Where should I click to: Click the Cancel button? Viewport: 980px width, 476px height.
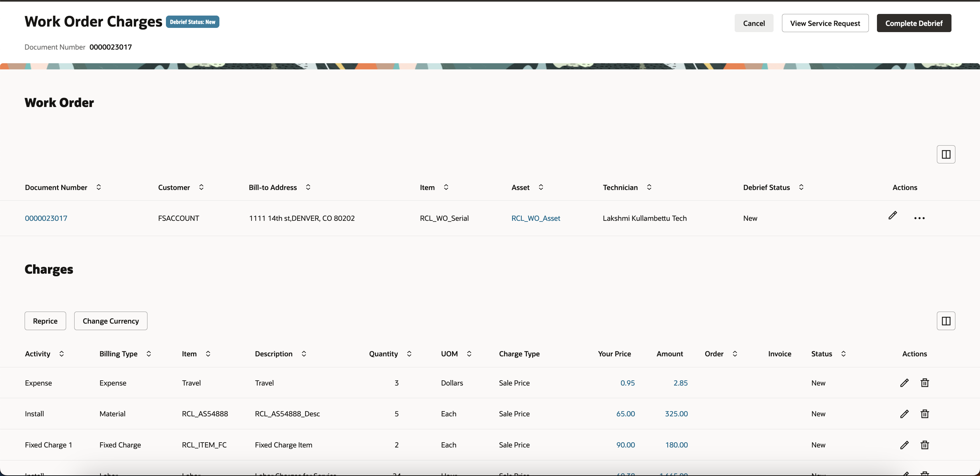[x=754, y=23]
